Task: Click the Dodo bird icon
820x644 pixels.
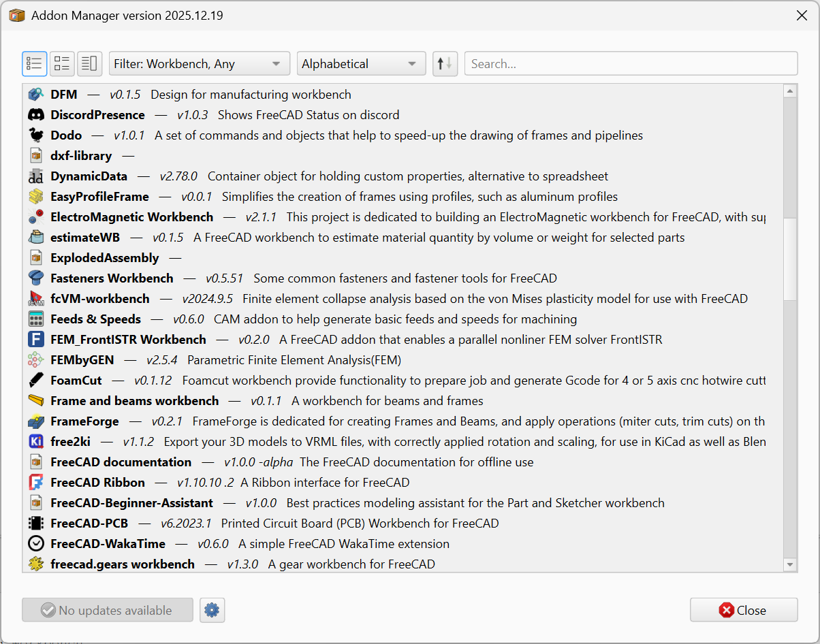Action: (x=36, y=135)
